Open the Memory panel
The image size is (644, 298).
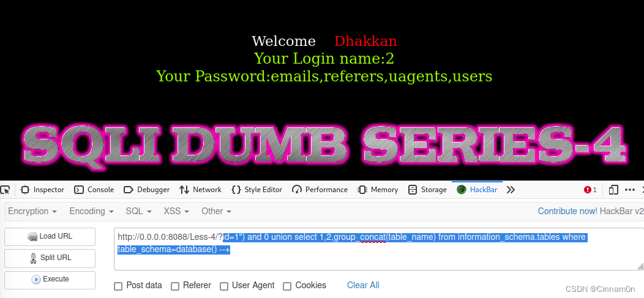click(x=378, y=190)
